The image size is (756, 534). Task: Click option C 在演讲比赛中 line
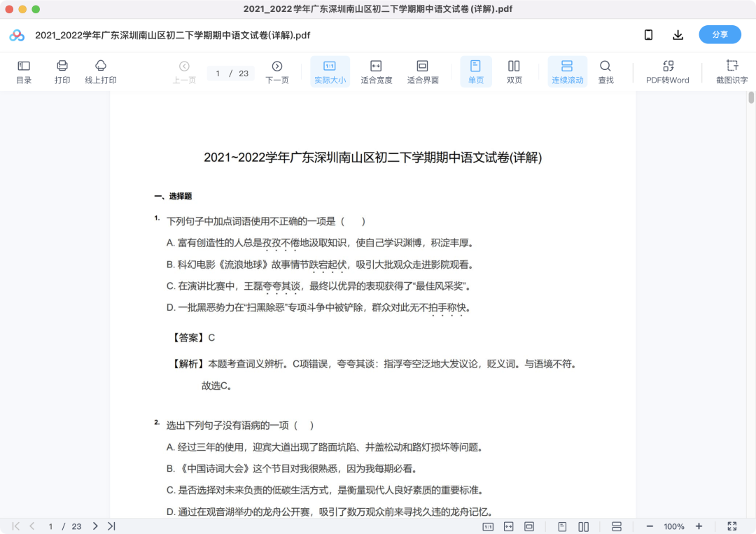click(318, 286)
